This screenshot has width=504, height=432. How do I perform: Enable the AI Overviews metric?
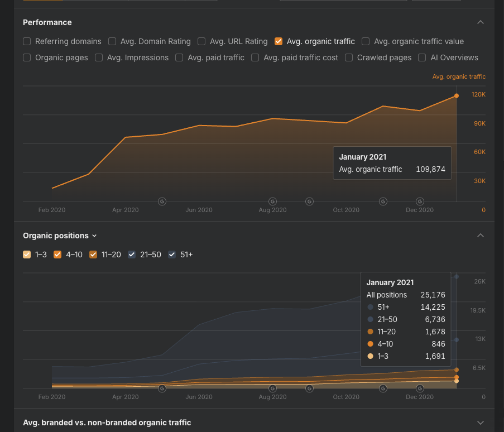click(x=423, y=57)
